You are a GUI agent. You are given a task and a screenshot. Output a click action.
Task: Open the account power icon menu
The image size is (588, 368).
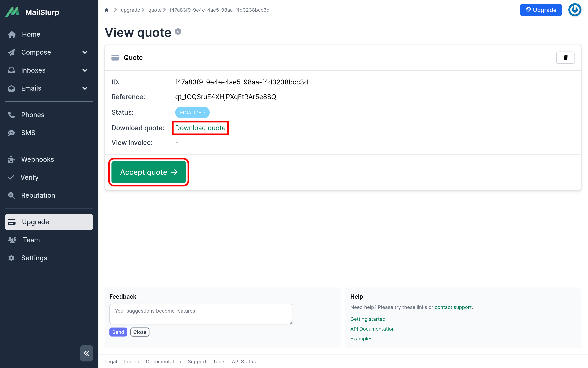[x=575, y=10]
